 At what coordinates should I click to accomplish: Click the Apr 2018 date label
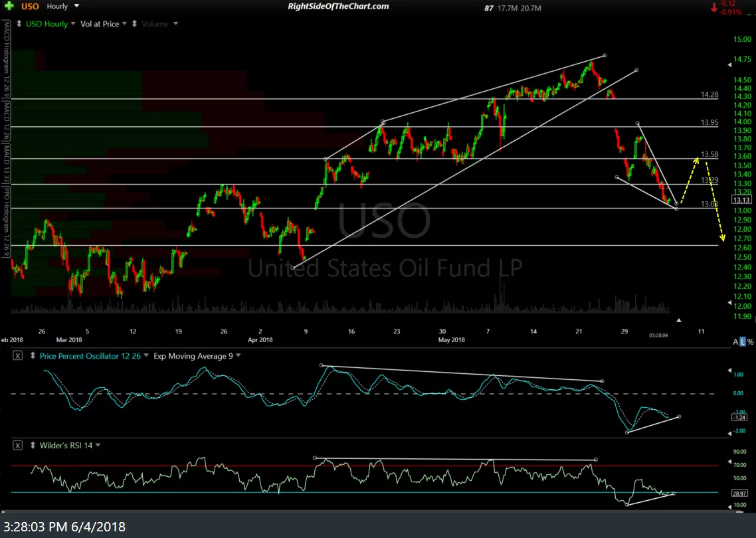tap(260, 339)
